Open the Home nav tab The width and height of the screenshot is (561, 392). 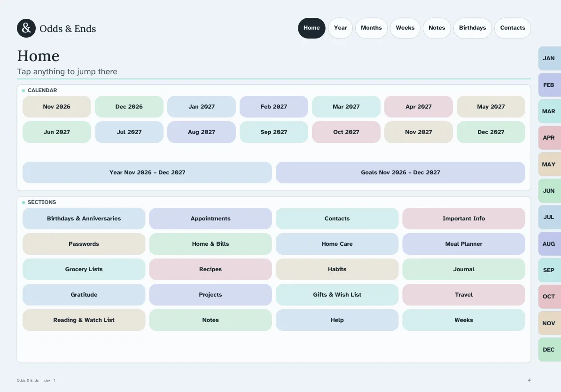[312, 28]
